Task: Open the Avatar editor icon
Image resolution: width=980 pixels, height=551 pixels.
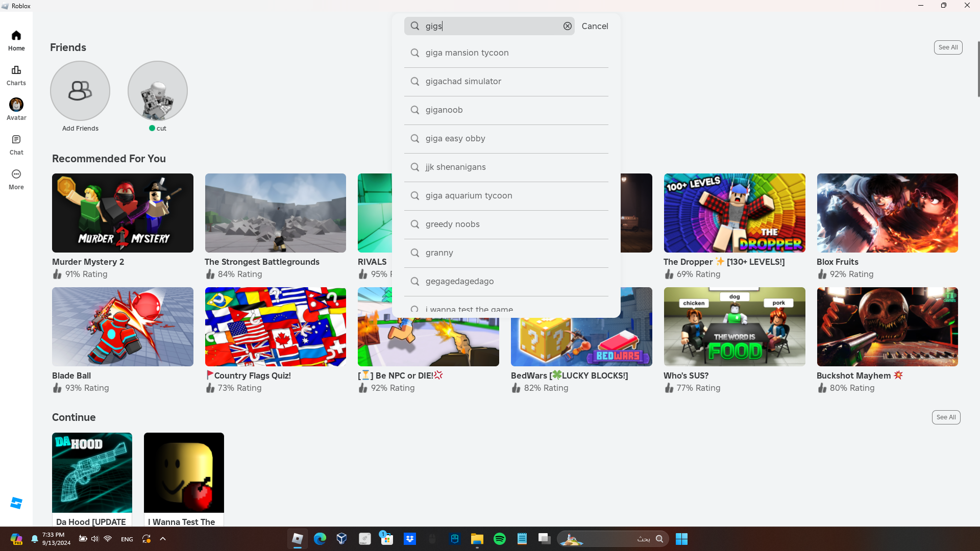Action: tap(16, 109)
